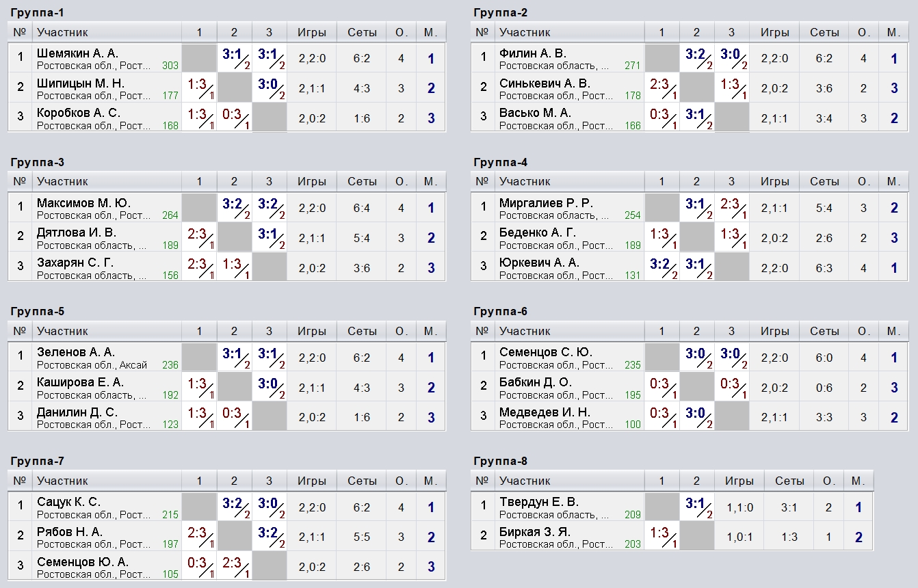Open Зеленов А. А. participant entry
The width and height of the screenshot is (918, 588).
tap(76, 351)
